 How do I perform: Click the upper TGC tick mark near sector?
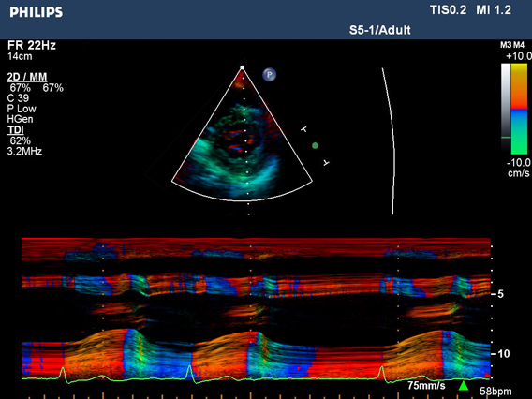[x=304, y=129]
